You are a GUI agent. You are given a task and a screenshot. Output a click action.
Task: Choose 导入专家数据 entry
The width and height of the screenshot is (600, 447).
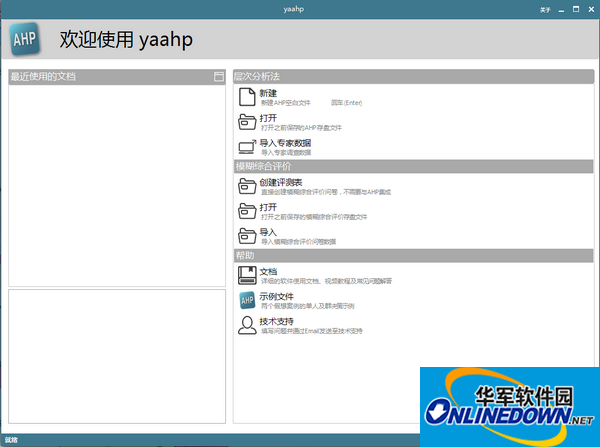285,143
